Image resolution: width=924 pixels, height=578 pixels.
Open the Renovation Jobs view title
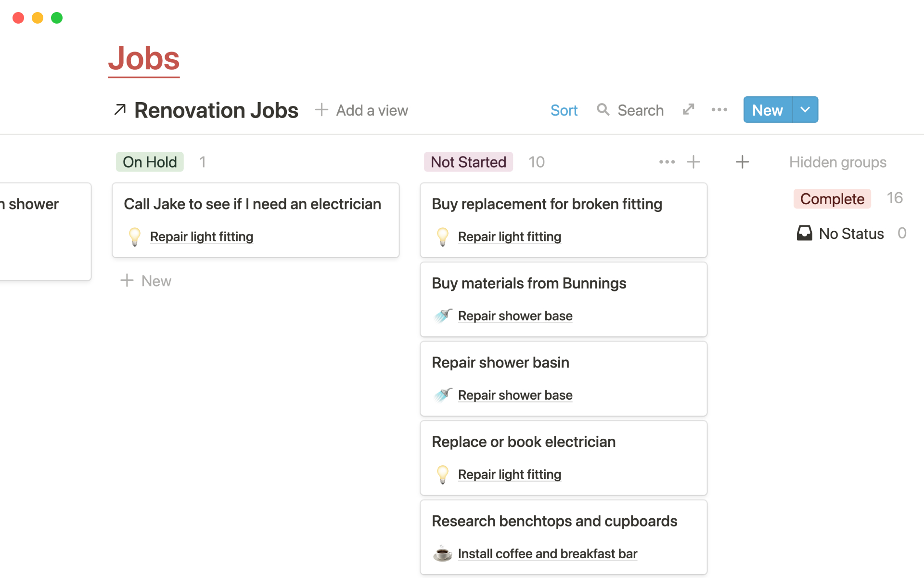216,110
